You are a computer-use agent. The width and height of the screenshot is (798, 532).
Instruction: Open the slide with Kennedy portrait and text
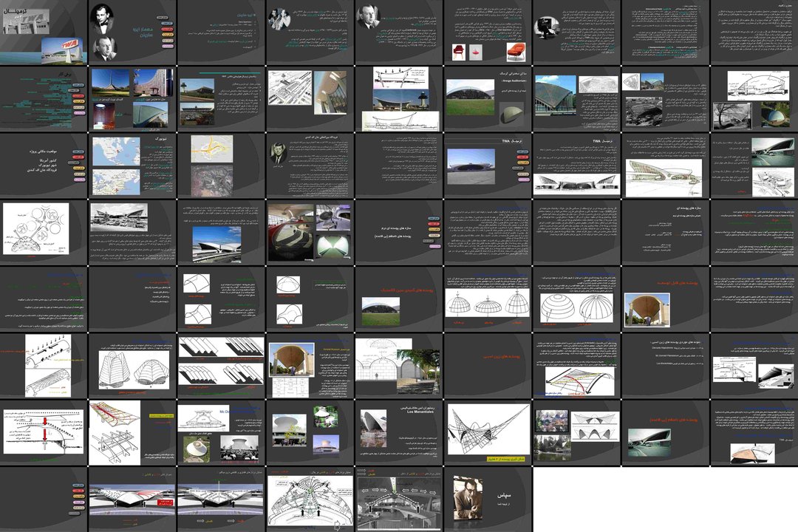(310, 166)
